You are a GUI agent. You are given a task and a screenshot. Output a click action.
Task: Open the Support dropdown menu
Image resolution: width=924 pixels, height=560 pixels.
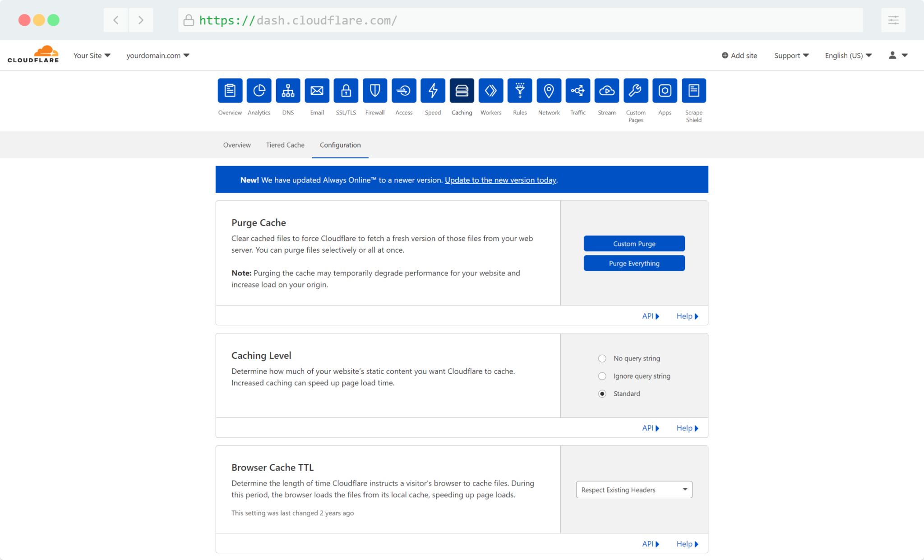(791, 56)
